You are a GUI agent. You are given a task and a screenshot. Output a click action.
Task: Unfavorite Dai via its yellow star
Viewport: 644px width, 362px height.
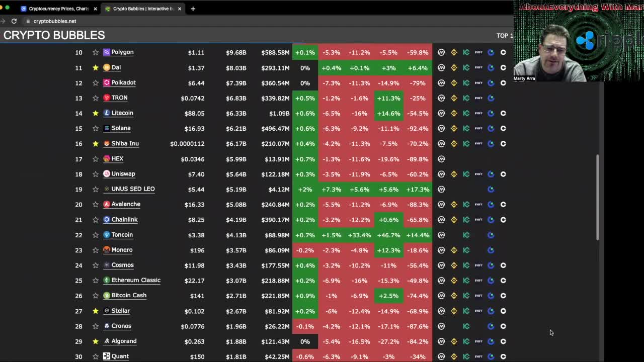coord(96,67)
